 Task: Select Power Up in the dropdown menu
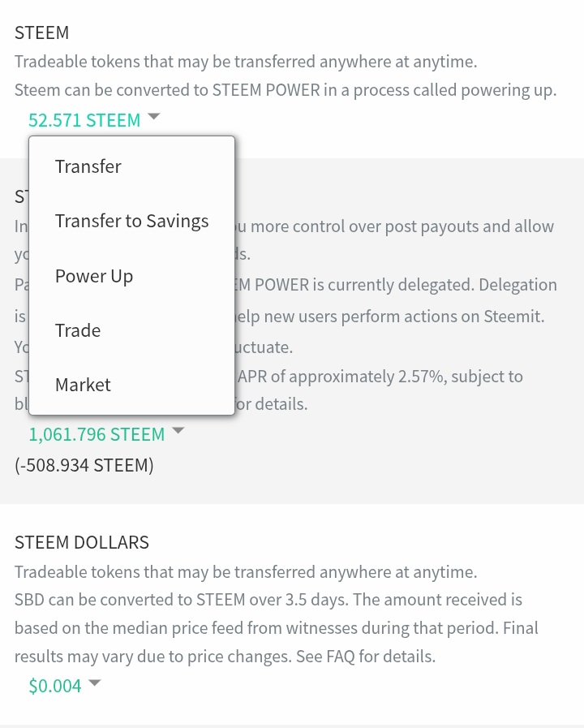coord(131,276)
